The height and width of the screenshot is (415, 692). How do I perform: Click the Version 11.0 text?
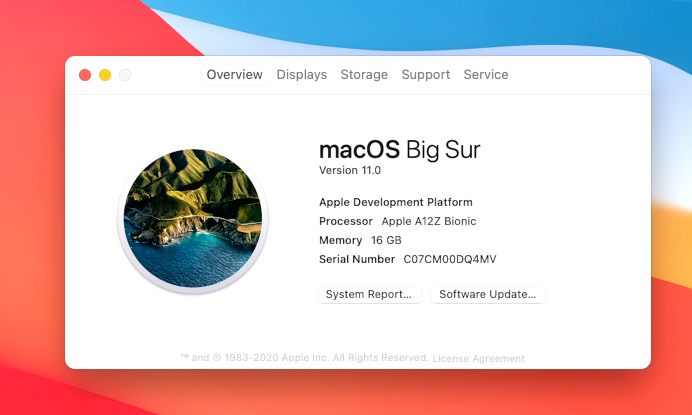pyautogui.click(x=350, y=170)
